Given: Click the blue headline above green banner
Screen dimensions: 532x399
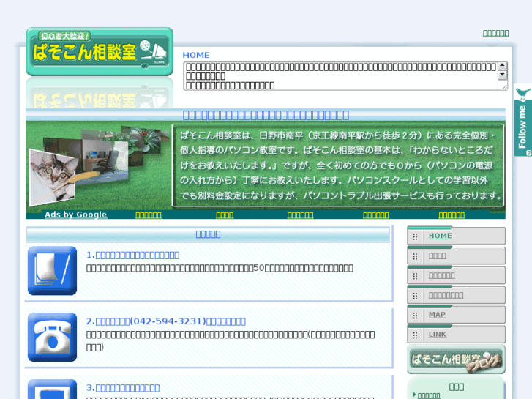Looking at the screenshot, I should [266, 115].
